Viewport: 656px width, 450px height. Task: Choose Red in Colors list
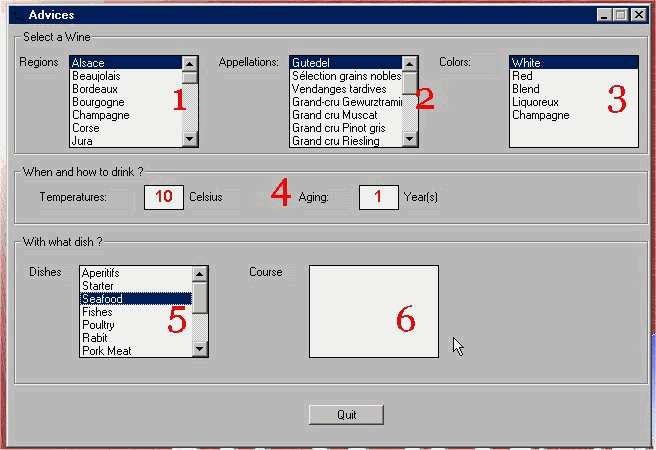pyautogui.click(x=522, y=76)
